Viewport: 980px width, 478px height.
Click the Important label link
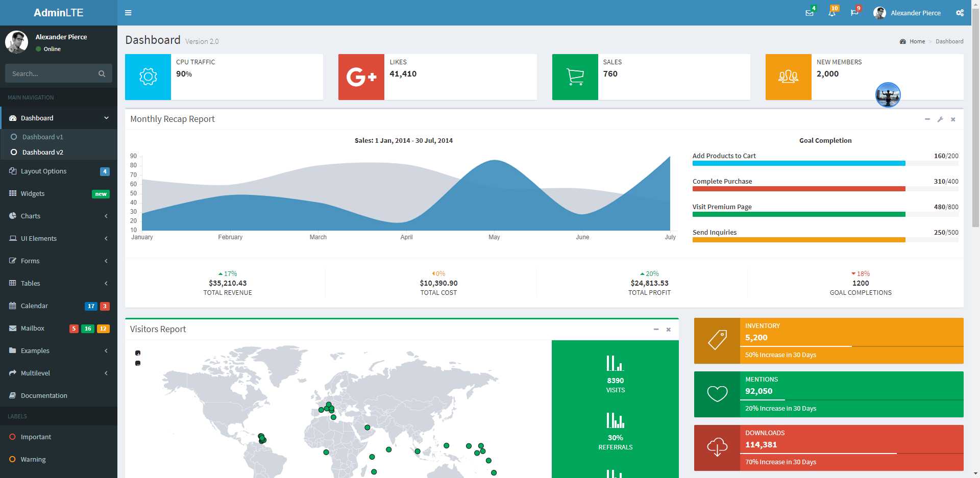[59, 437]
